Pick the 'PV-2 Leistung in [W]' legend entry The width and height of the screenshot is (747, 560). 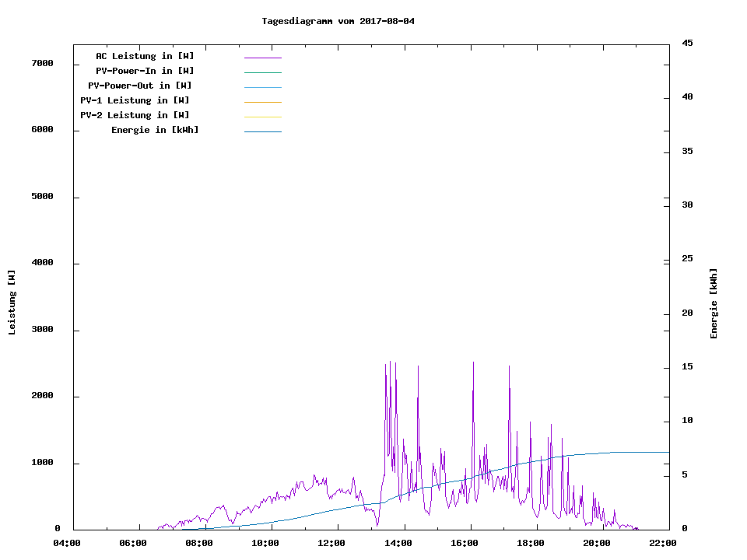tap(135, 115)
